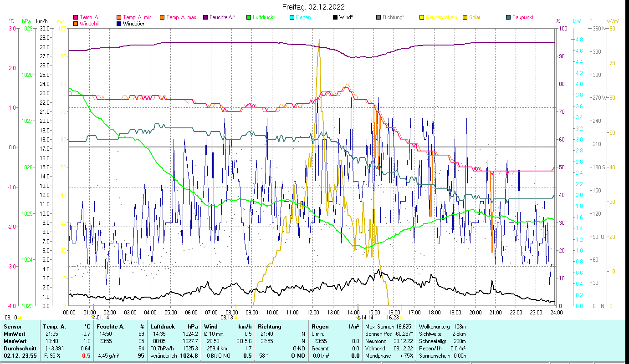Click the 08:13 sunrise marker below axis

(x=227, y=318)
